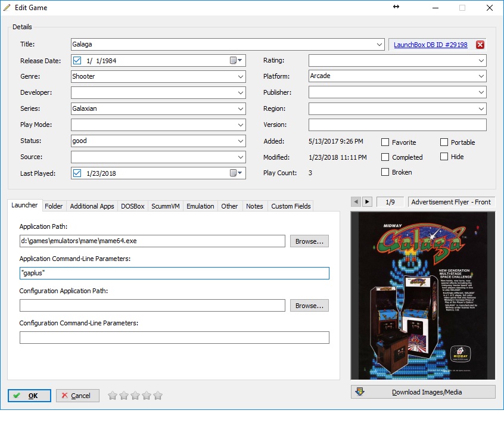Click the Configuration Command-Line Parameters field
This screenshot has width=504, height=435.
coord(175,338)
